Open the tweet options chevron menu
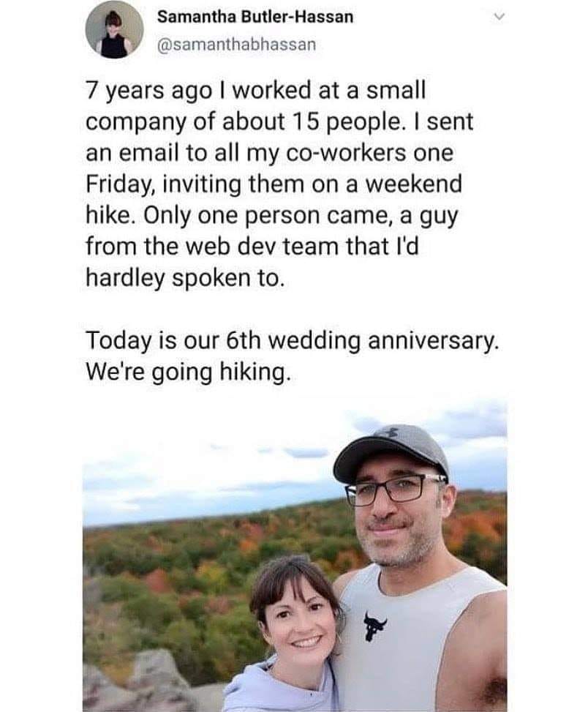588x712 pixels. click(499, 18)
